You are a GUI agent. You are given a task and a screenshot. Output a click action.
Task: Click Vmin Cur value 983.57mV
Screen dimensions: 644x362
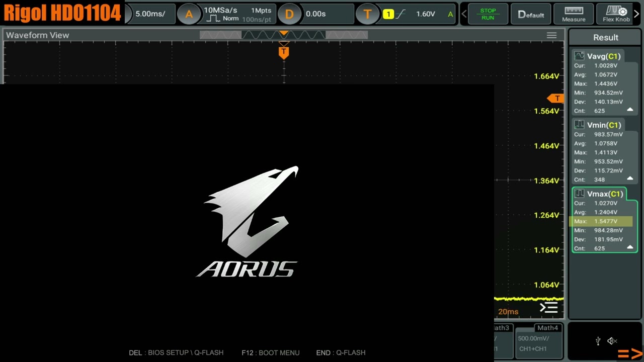point(608,135)
